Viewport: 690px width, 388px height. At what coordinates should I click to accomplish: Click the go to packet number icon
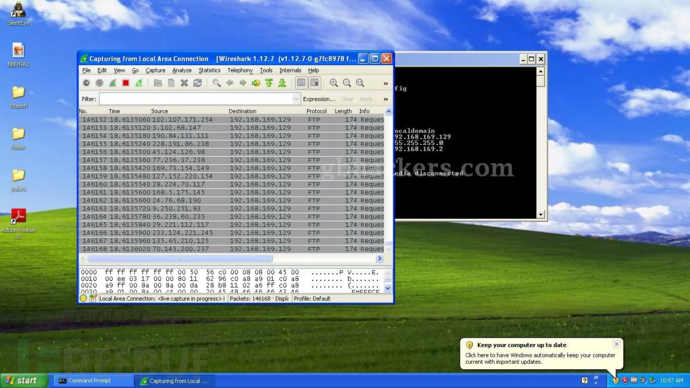tap(256, 83)
